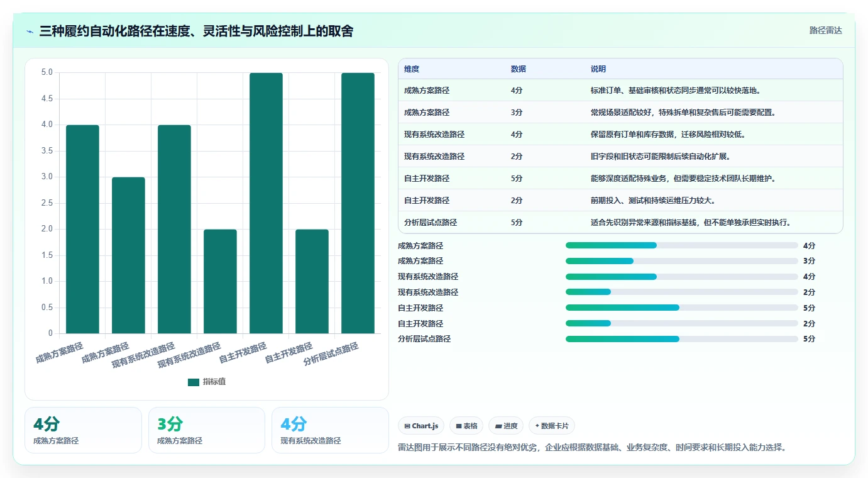Screen dimensions: 868x478
Task: Toggle the 指标值 legend color swatch
Action: coord(194,382)
